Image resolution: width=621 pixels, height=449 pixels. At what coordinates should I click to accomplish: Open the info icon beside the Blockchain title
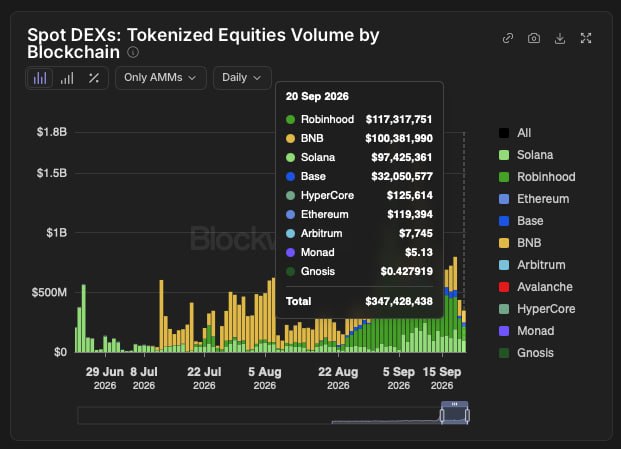pos(133,52)
